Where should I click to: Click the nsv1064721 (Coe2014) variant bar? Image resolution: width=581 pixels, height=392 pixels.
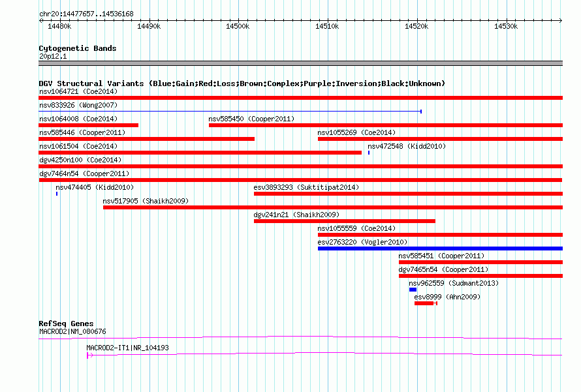tap(300, 98)
